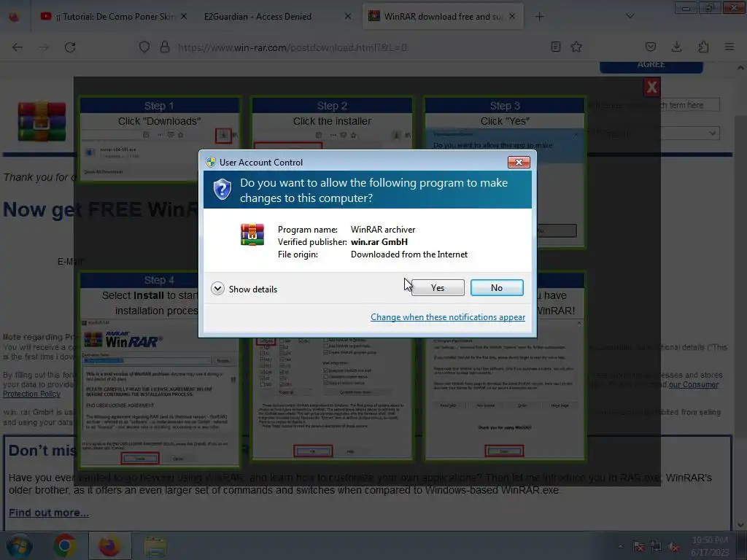Click the muted volume tray icon
Image resolution: width=747 pixels, height=560 pixels.
pyautogui.click(x=673, y=547)
